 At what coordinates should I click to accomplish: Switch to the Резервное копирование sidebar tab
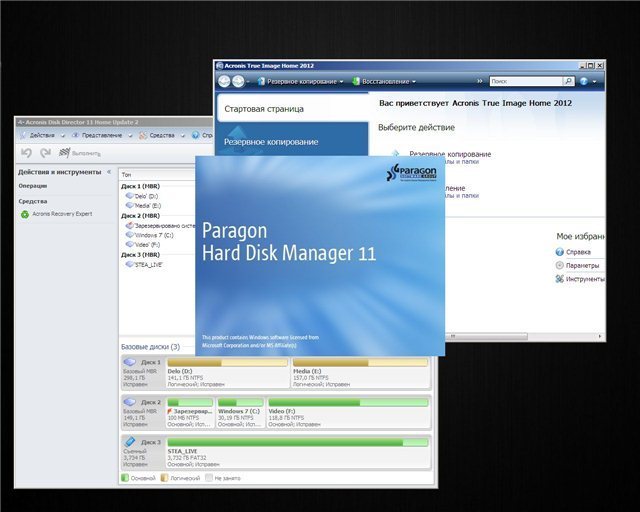tap(270, 142)
